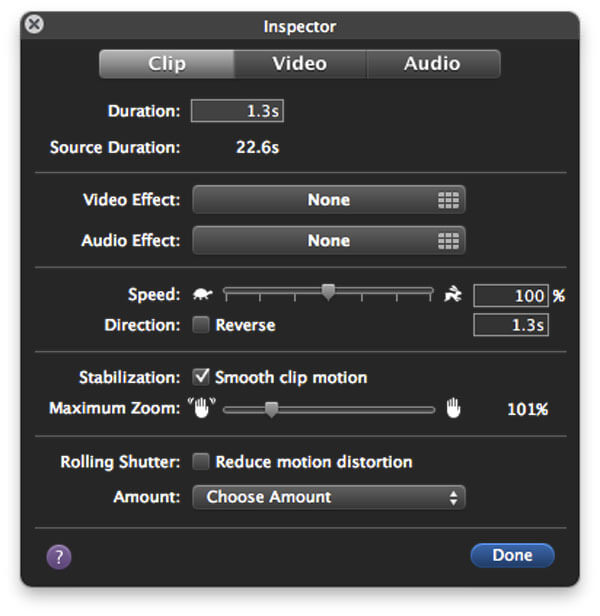Click the purple help question mark icon

click(x=59, y=557)
